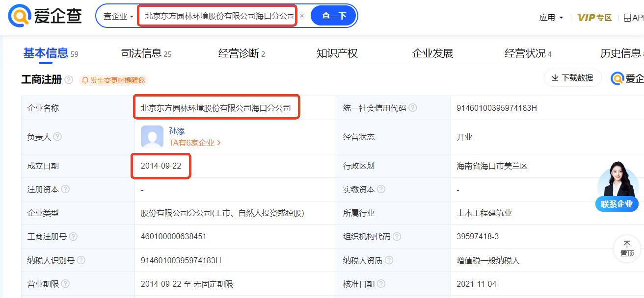
Task: Select the 经营状态 value 开业
Action: coord(464,137)
